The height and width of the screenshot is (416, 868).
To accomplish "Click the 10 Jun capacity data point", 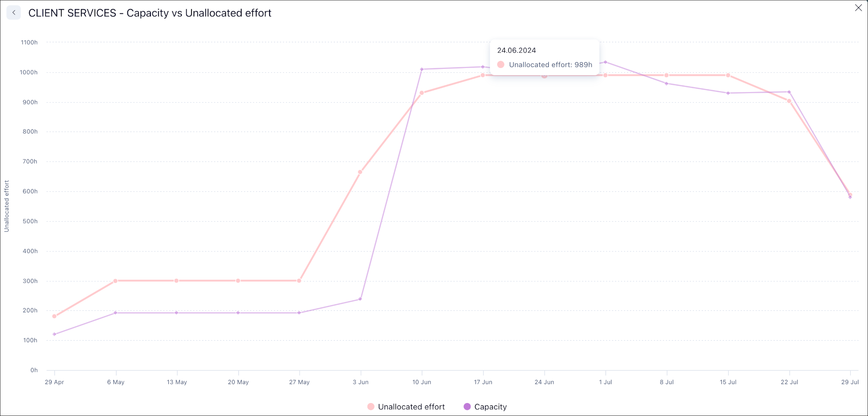I will click(422, 69).
